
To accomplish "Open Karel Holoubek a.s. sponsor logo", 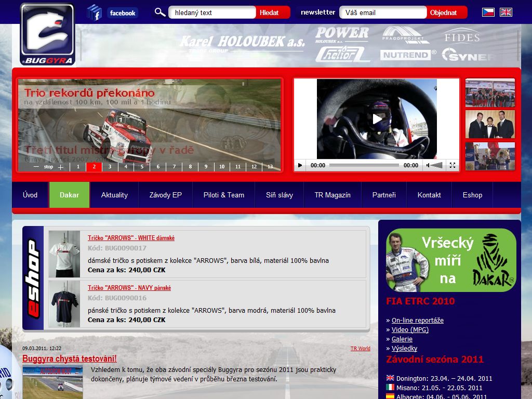I will pyautogui.click(x=242, y=43).
